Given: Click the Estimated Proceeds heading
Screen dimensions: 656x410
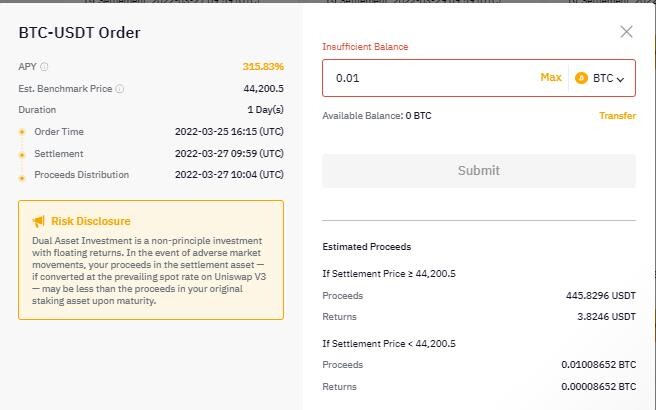Looking at the screenshot, I should pos(366,247).
